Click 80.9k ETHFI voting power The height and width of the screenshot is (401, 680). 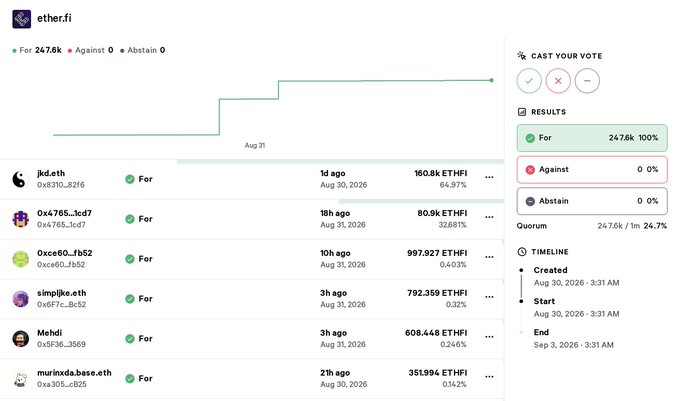442,213
